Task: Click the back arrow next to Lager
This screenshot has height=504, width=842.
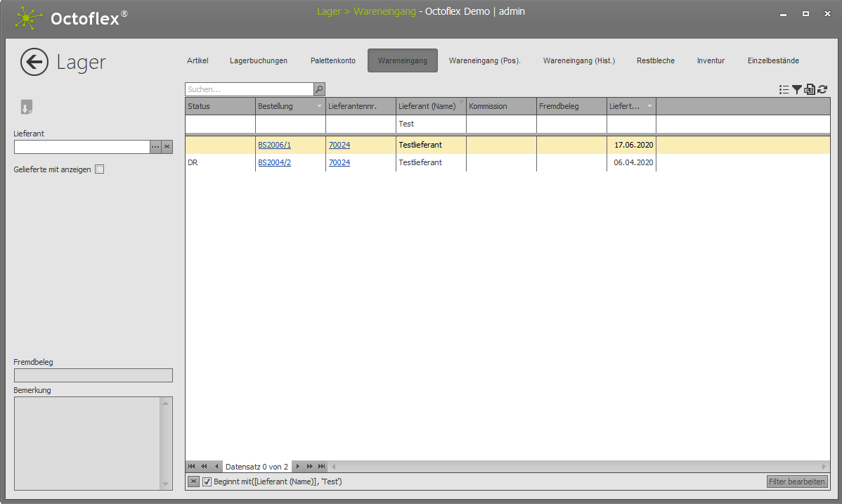Action: tap(34, 62)
